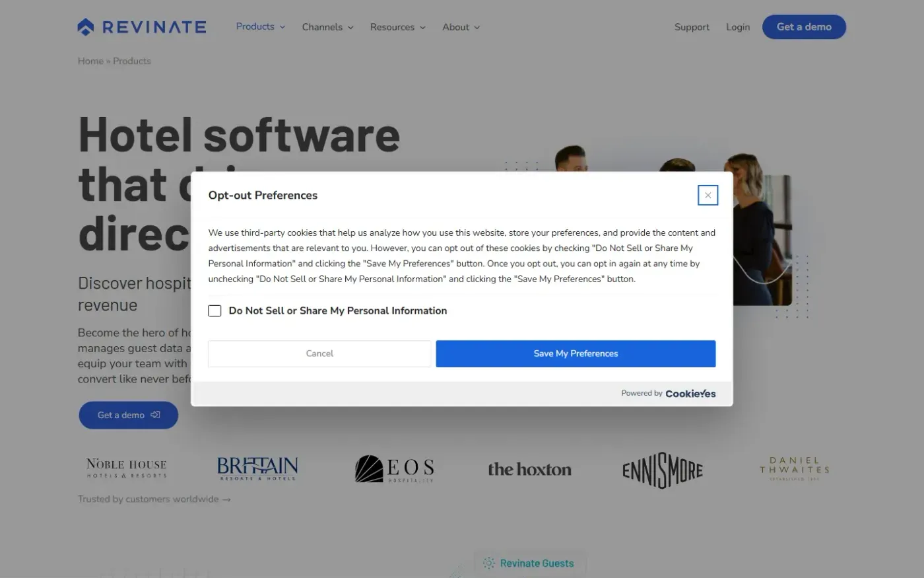Click the hero Get a demo button
The width and height of the screenshot is (924, 578).
coord(129,415)
